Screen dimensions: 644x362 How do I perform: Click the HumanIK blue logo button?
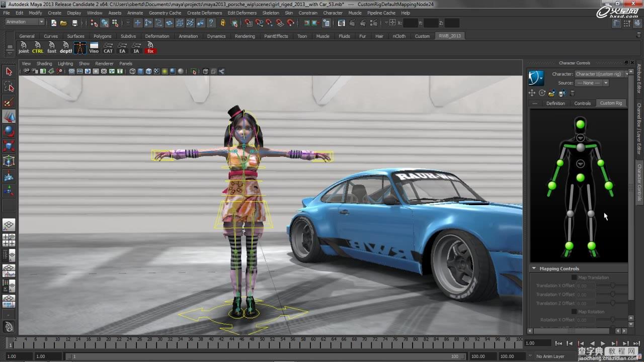536,78
